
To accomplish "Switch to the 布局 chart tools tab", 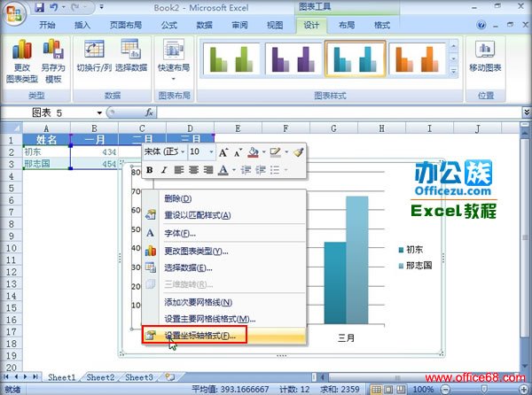I will pyautogui.click(x=347, y=25).
